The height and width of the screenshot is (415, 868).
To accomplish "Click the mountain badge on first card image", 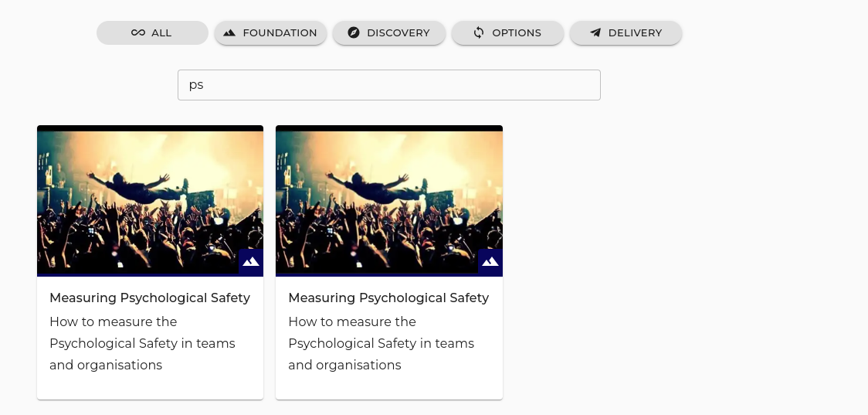I will pos(251,261).
